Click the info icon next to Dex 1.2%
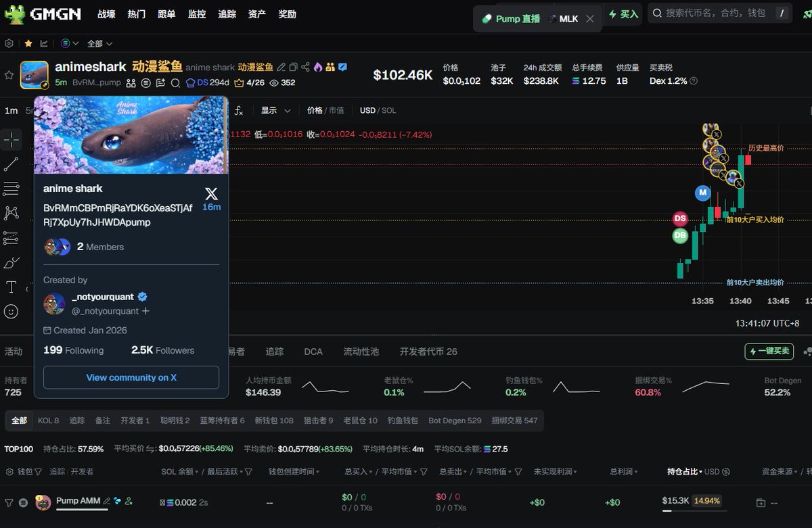 coord(693,81)
